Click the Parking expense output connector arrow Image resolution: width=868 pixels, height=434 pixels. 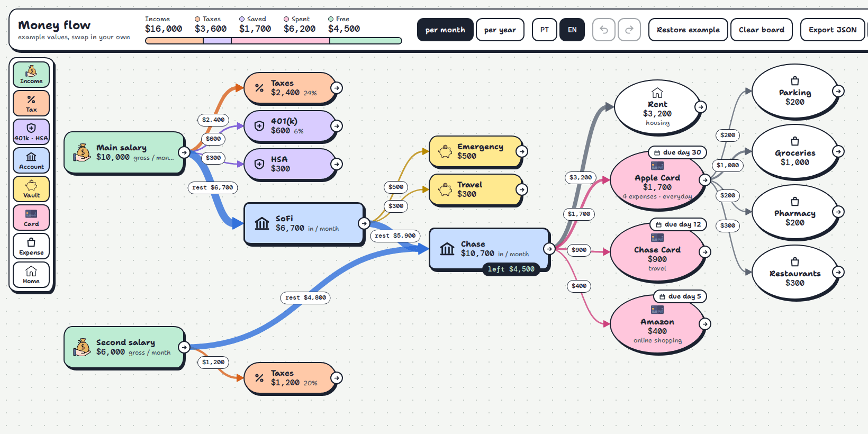(838, 91)
